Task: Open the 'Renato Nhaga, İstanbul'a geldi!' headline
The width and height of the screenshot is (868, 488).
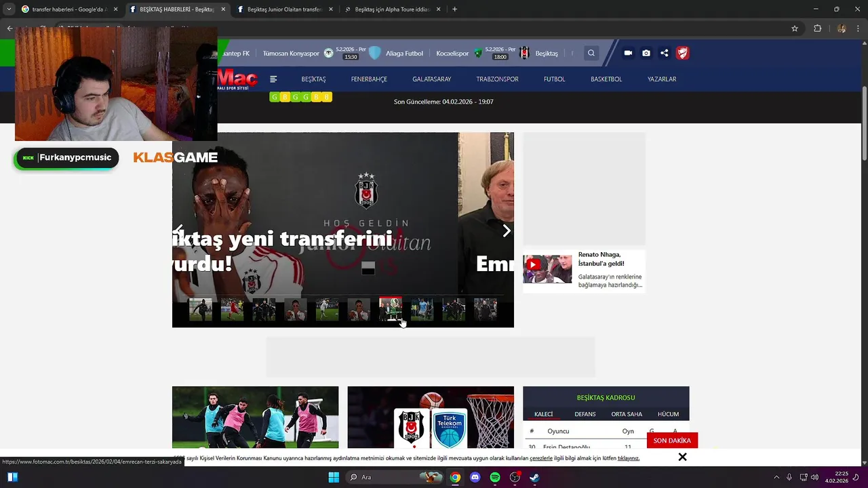Action: [601, 259]
